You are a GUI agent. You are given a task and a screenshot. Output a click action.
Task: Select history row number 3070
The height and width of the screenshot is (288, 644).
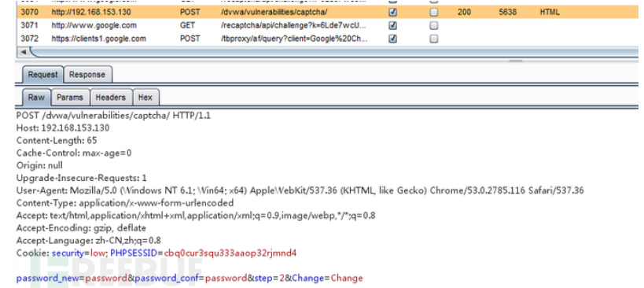pyautogui.click(x=30, y=13)
